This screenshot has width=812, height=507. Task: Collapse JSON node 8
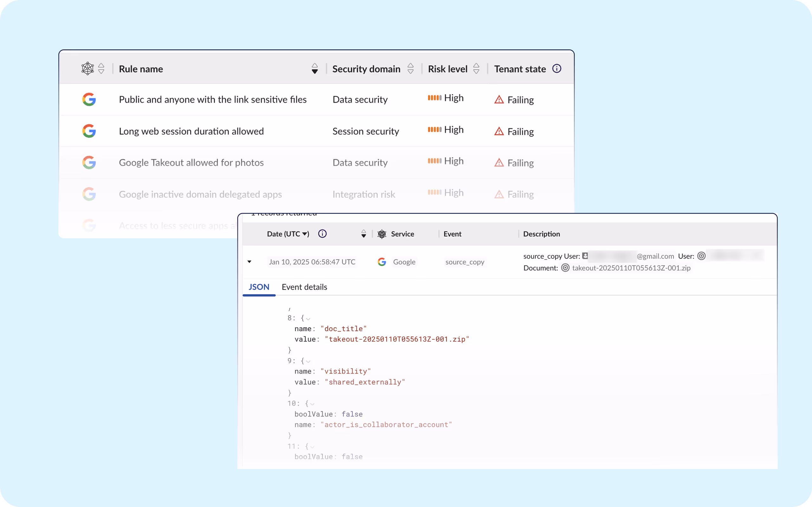(308, 318)
